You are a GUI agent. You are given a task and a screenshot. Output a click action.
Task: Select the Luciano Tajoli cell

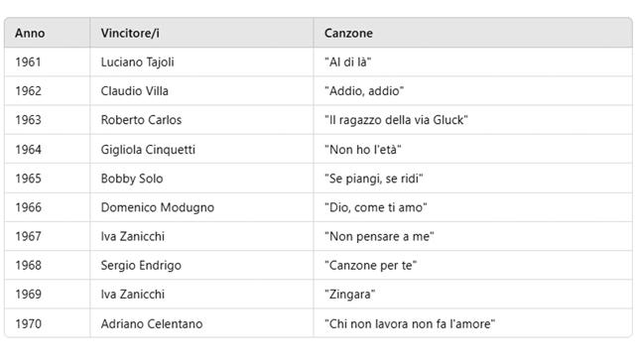click(x=201, y=61)
